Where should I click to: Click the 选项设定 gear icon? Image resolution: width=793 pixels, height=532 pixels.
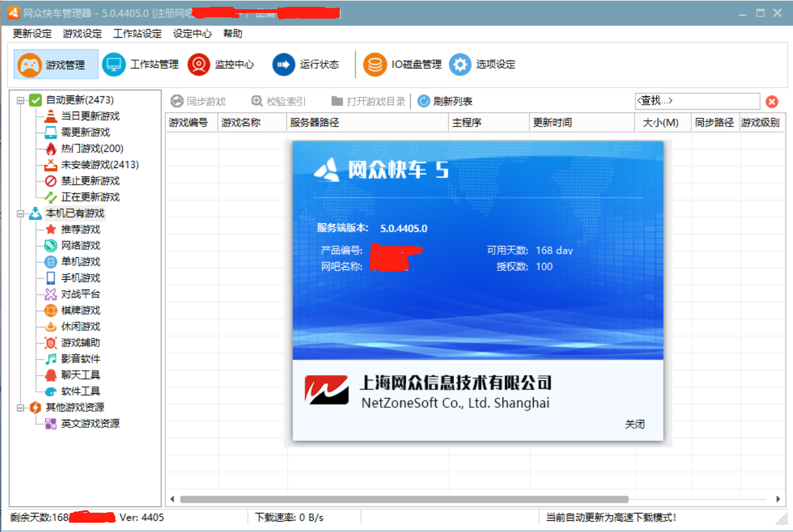pos(460,64)
